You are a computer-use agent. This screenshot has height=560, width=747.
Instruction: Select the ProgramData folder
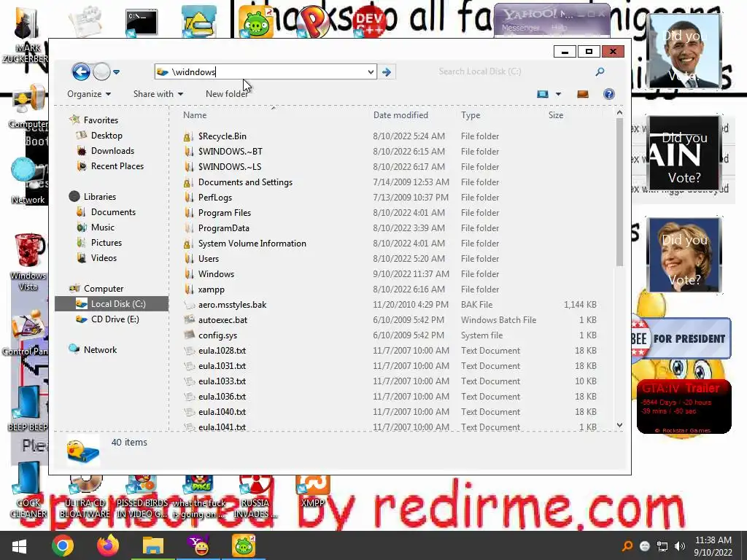(223, 228)
